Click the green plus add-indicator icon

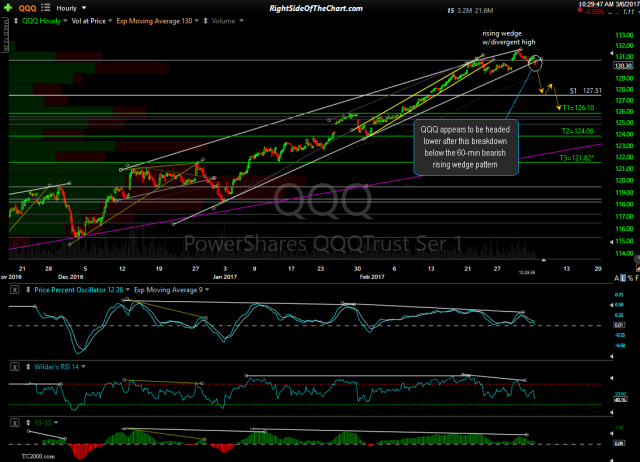tap(8, 7)
